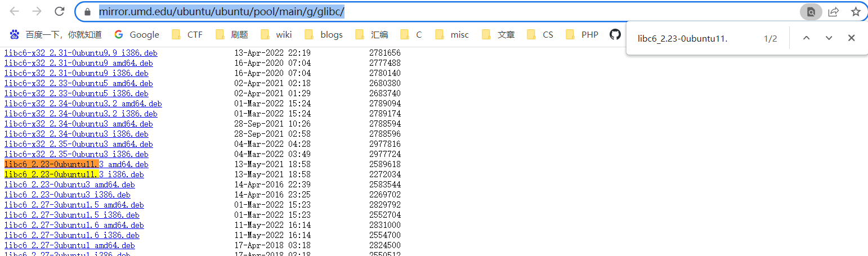Download libc6-x32_2.31-0ubuntu9_i386.deb
The width and height of the screenshot is (868, 256).
[77, 73]
